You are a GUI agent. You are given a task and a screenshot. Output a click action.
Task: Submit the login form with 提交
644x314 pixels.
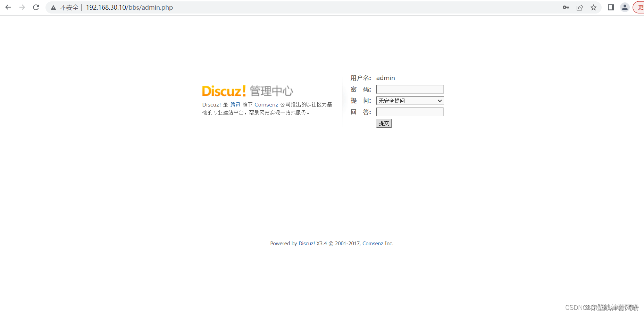(384, 123)
